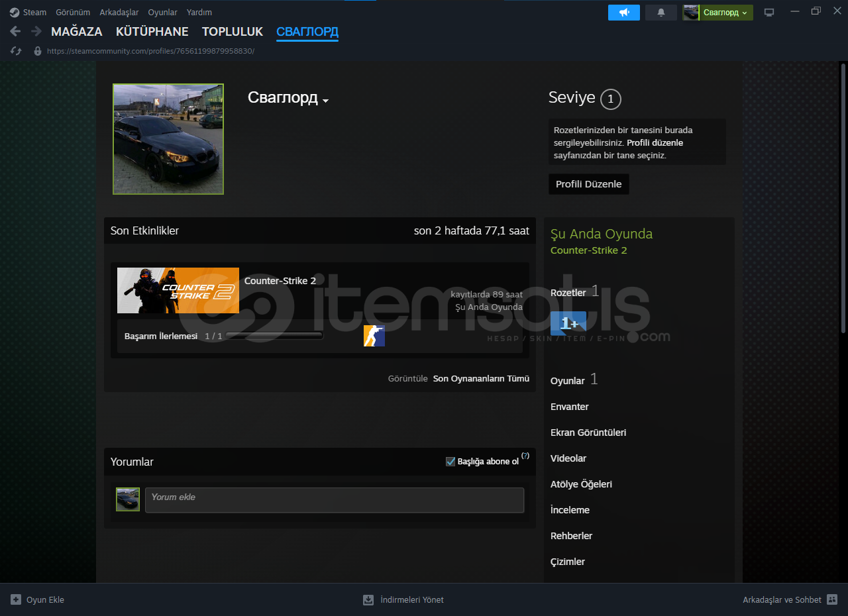Click small avatar in top bar
Screen dimensions: 848x616
click(x=691, y=13)
